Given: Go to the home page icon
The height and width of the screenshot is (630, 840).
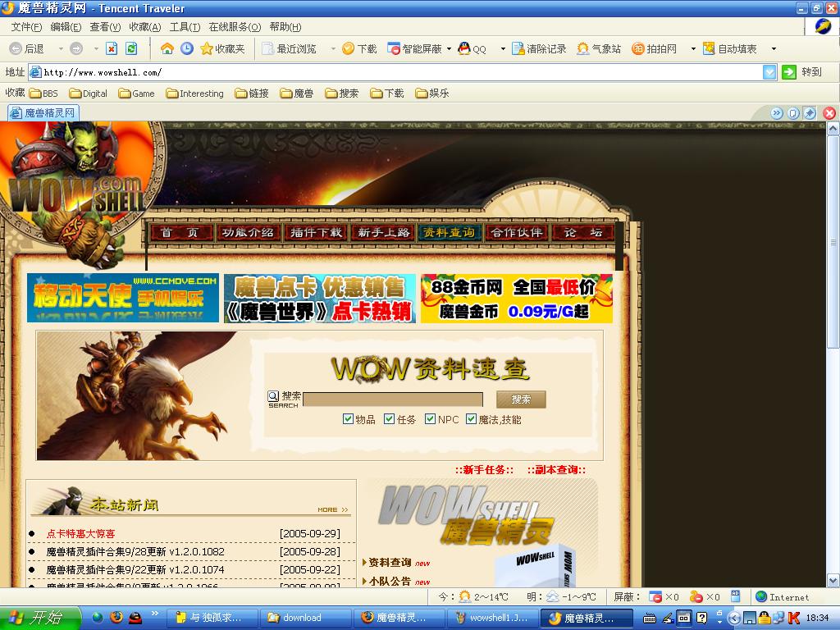Looking at the screenshot, I should tap(167, 48).
